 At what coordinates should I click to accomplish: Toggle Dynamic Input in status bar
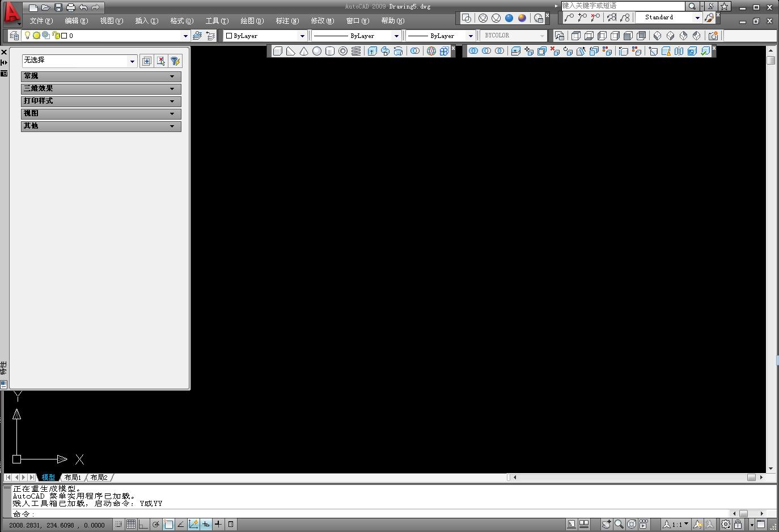coord(206,525)
